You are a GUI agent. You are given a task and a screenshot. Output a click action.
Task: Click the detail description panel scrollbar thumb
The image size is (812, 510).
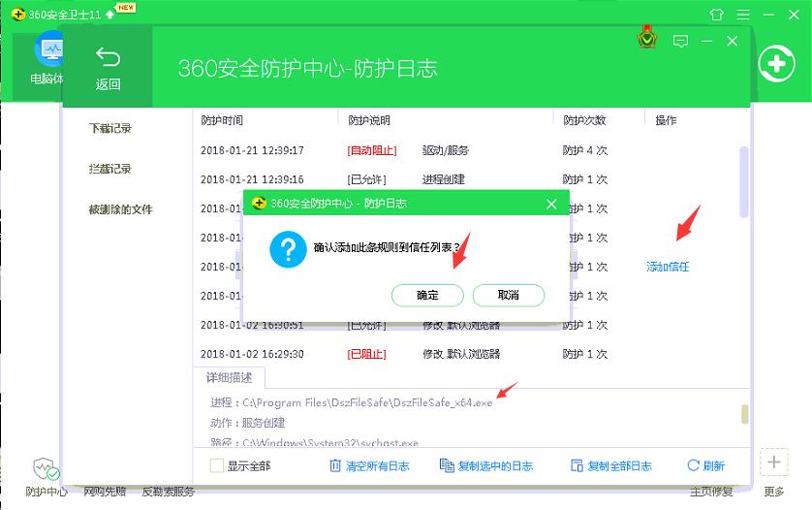tap(745, 414)
